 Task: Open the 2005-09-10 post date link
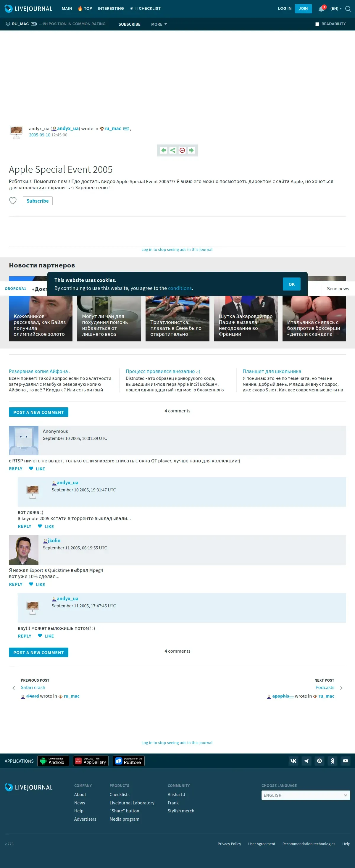[39, 135]
